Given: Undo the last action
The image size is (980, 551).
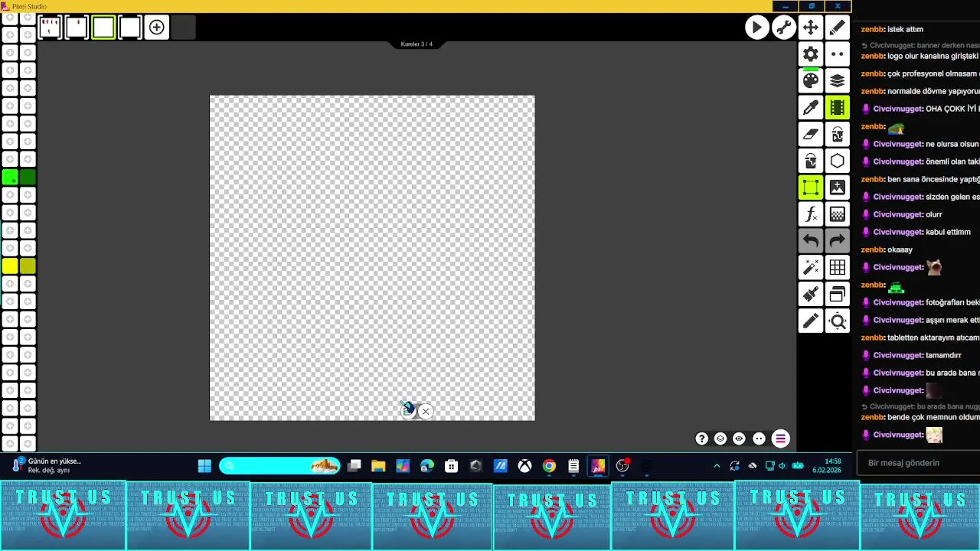Looking at the screenshot, I should (811, 241).
